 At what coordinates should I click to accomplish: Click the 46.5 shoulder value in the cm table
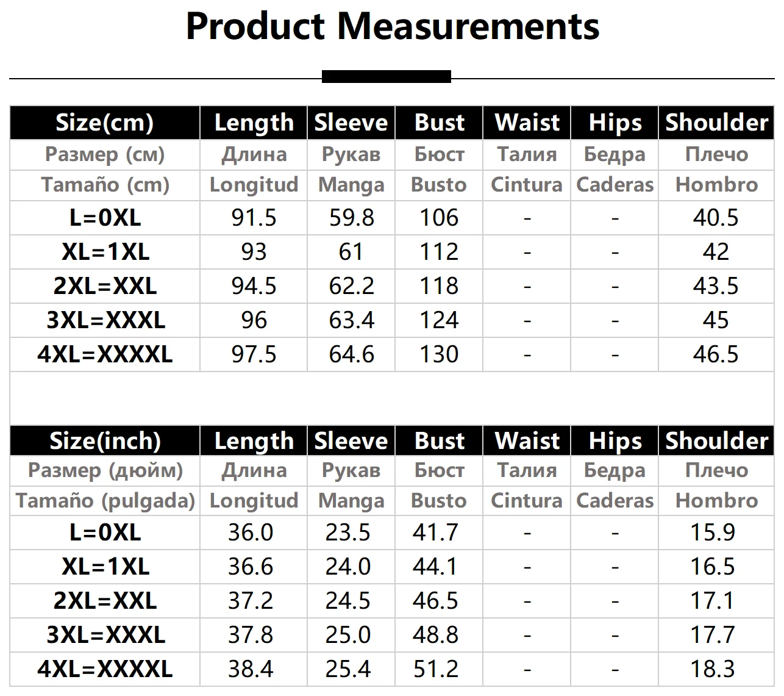point(716,354)
